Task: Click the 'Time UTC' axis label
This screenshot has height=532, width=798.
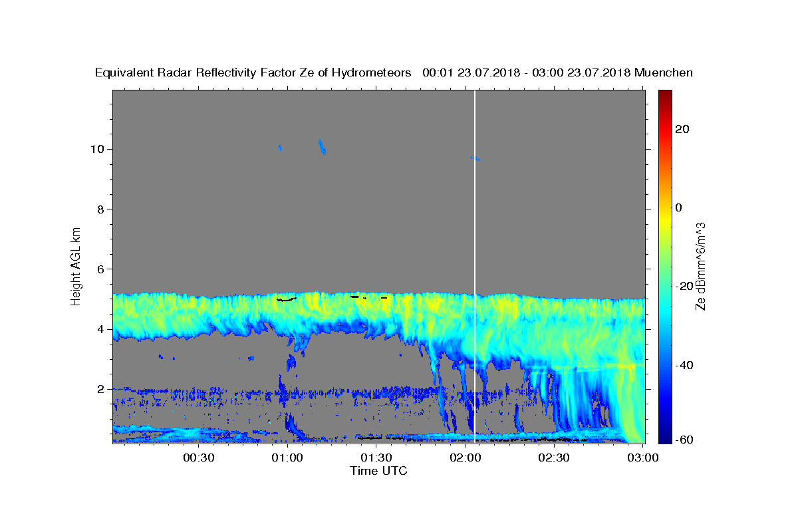Action: point(378,471)
